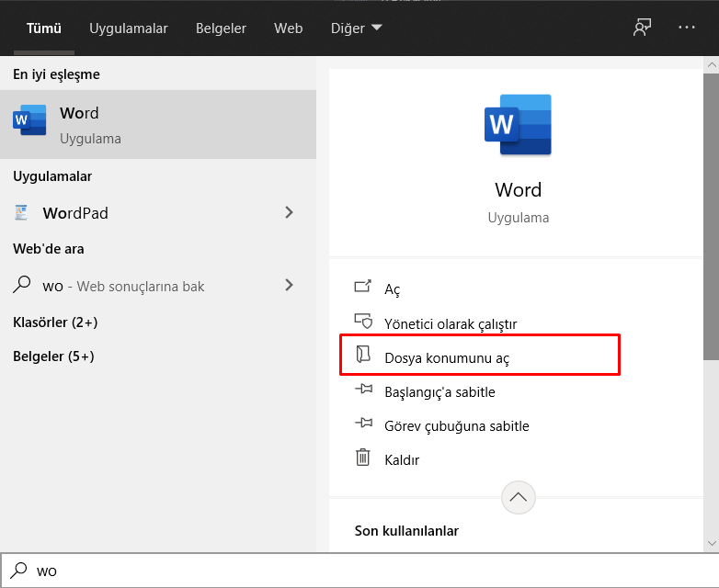Open the Belgeler (5+) section
719x588 pixels.
(53, 356)
